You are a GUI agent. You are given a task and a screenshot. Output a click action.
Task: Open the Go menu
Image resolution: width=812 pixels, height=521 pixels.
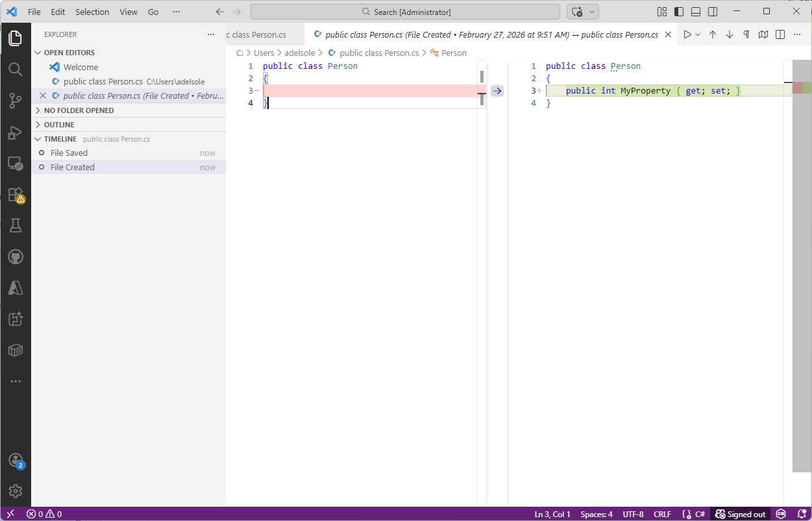(x=153, y=12)
